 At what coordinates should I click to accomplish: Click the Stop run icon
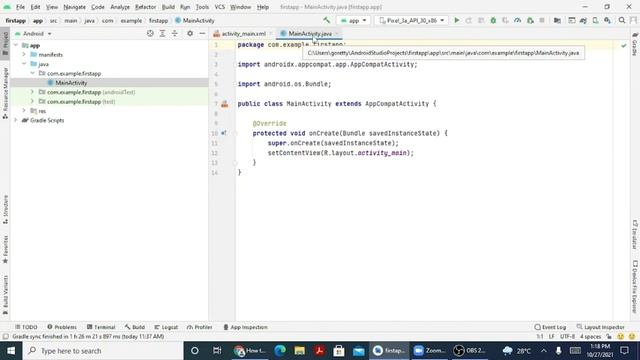tap(542, 20)
